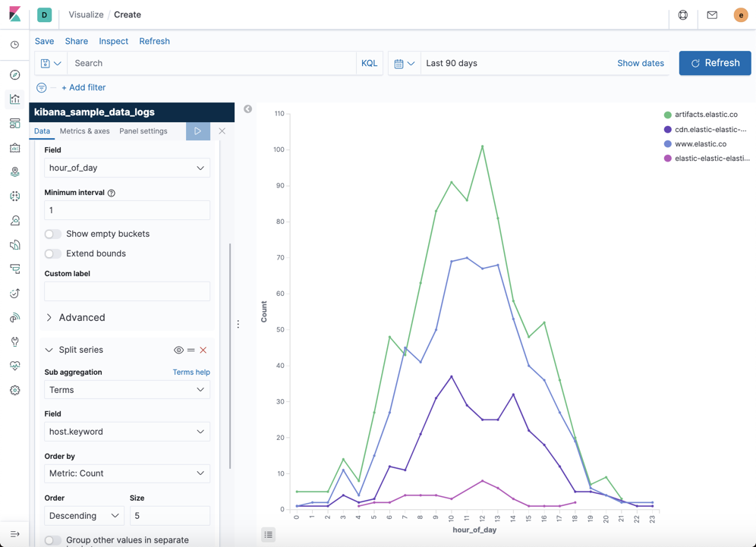Expand the side navigation at bottom
This screenshot has height=547, width=756.
point(15,534)
